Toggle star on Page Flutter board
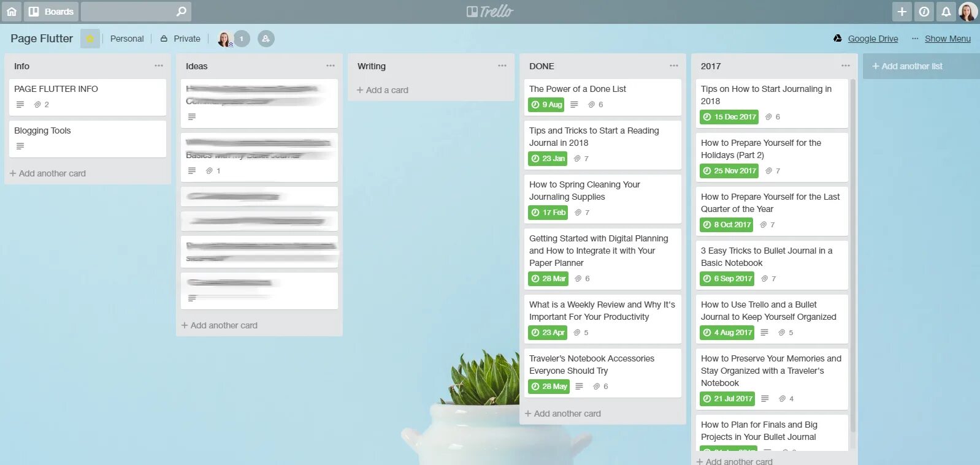The height and width of the screenshot is (465, 980). [x=90, y=39]
